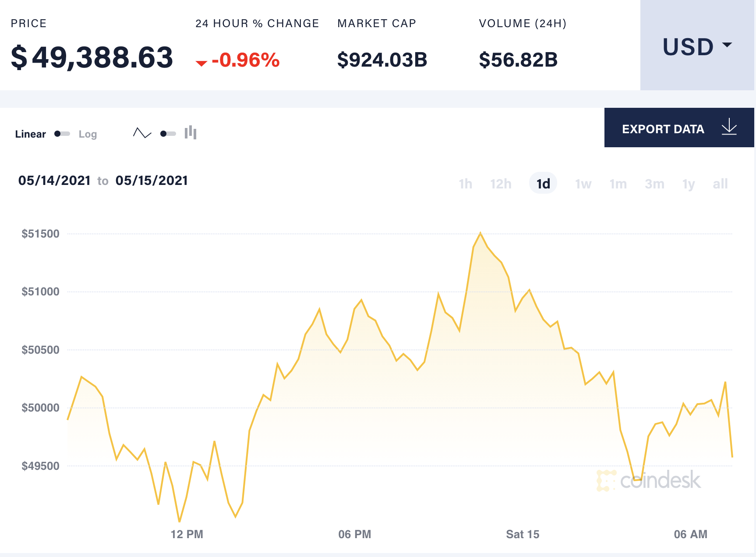Select the 1h time range
Viewport: 756px width, 557px height.
[x=466, y=184]
